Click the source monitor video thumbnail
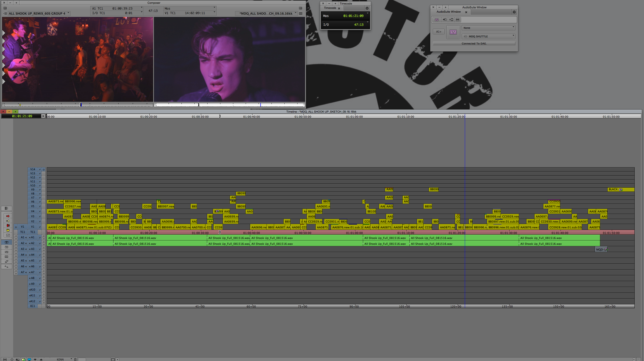The image size is (644, 361). click(78, 59)
